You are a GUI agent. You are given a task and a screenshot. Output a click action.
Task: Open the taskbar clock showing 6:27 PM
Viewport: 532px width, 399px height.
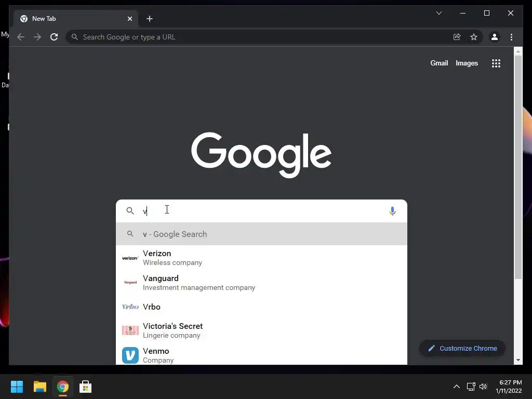[x=509, y=387]
